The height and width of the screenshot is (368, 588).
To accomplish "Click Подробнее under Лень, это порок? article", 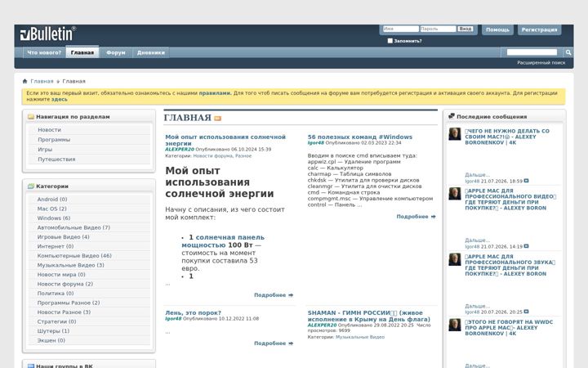I will coord(274,343).
